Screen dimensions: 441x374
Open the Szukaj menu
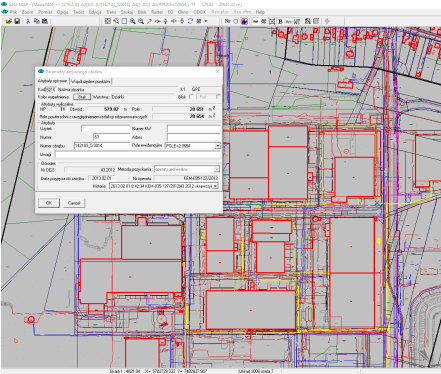(127, 12)
